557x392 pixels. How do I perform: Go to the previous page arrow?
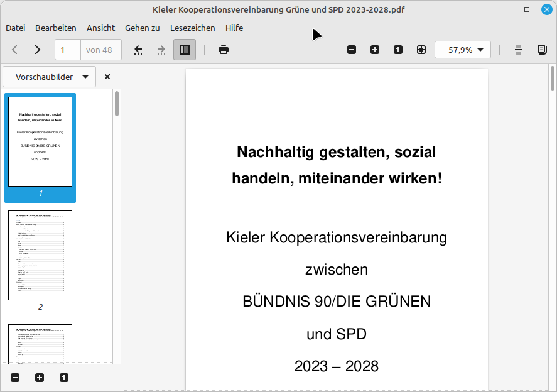[x=15, y=50]
